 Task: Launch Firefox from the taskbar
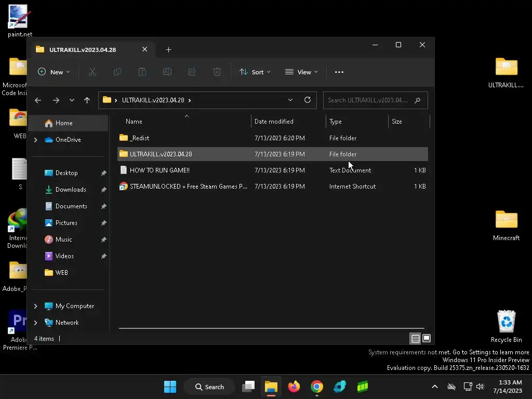[x=294, y=387]
